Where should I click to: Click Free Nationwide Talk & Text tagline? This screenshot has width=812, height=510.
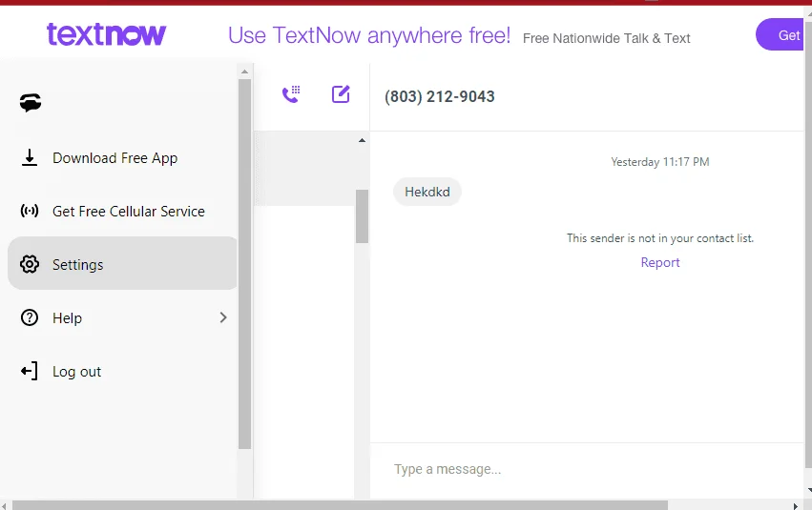point(607,38)
